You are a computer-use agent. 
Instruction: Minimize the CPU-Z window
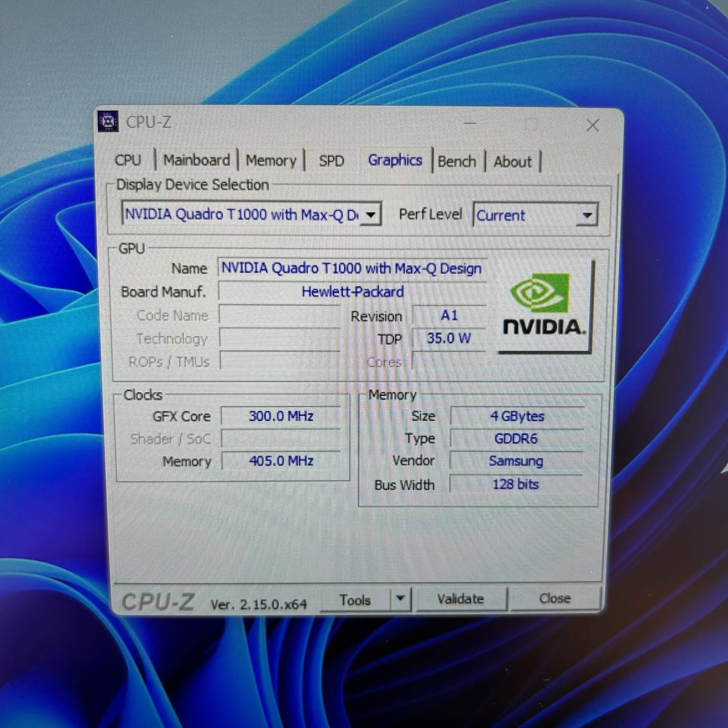(x=470, y=123)
